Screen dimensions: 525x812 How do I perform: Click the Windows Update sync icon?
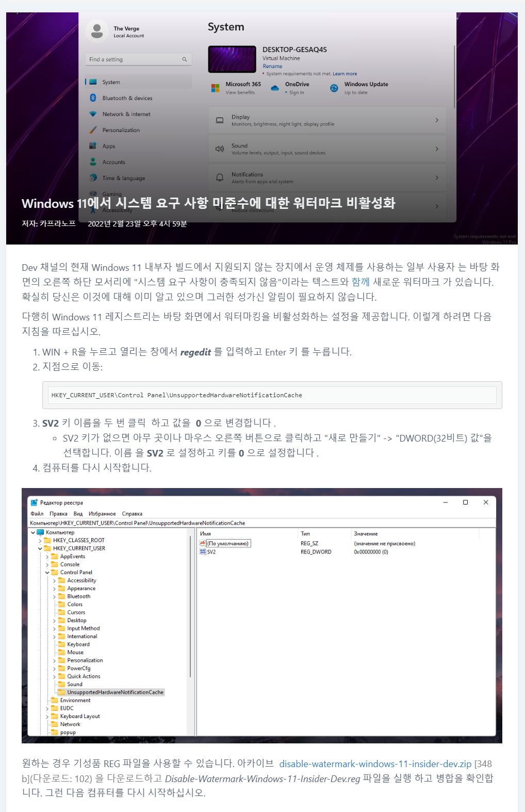click(x=334, y=88)
